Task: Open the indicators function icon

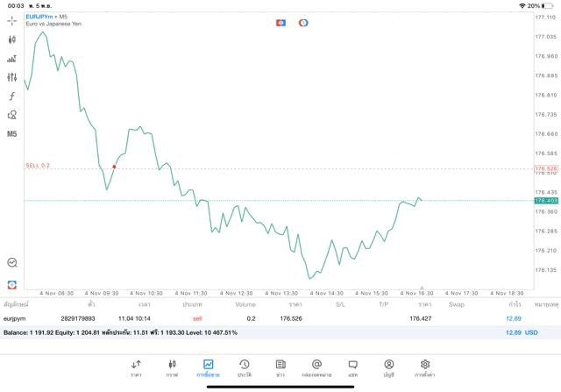Action: (x=12, y=96)
